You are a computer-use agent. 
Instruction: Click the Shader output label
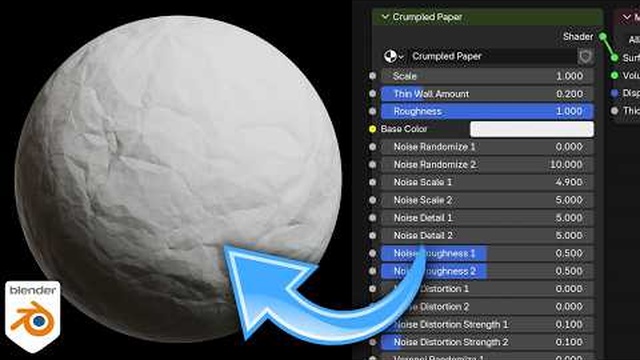(578, 37)
